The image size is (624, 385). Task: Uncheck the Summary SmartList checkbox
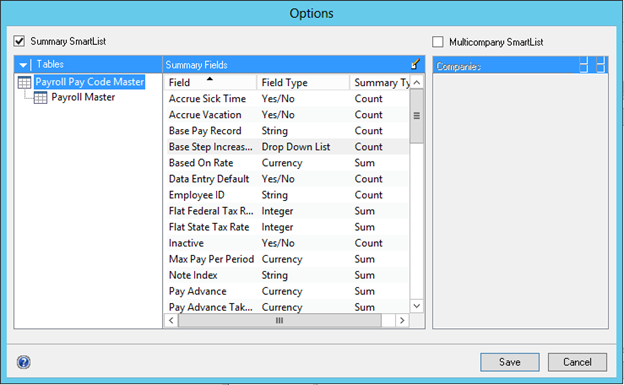tap(19, 41)
